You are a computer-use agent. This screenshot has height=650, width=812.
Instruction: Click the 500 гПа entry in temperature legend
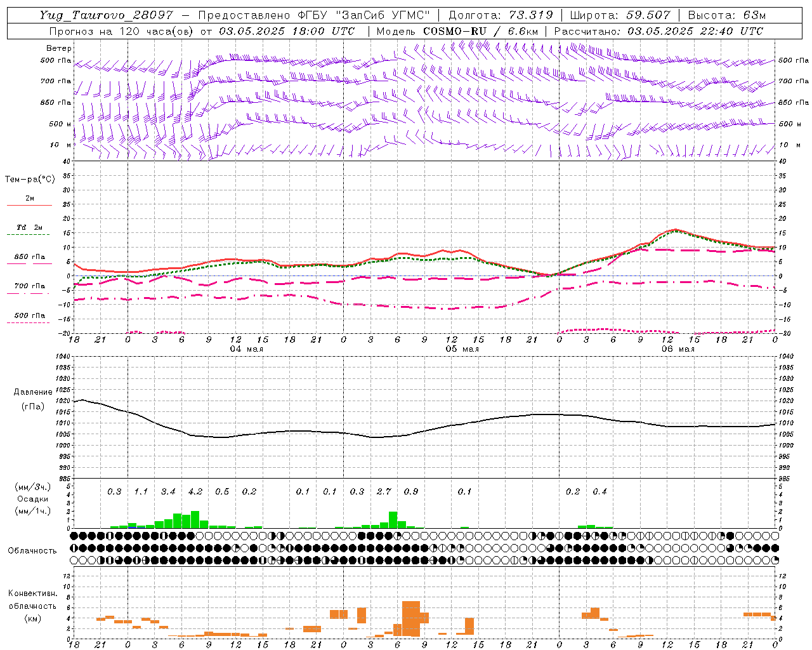coord(30,315)
